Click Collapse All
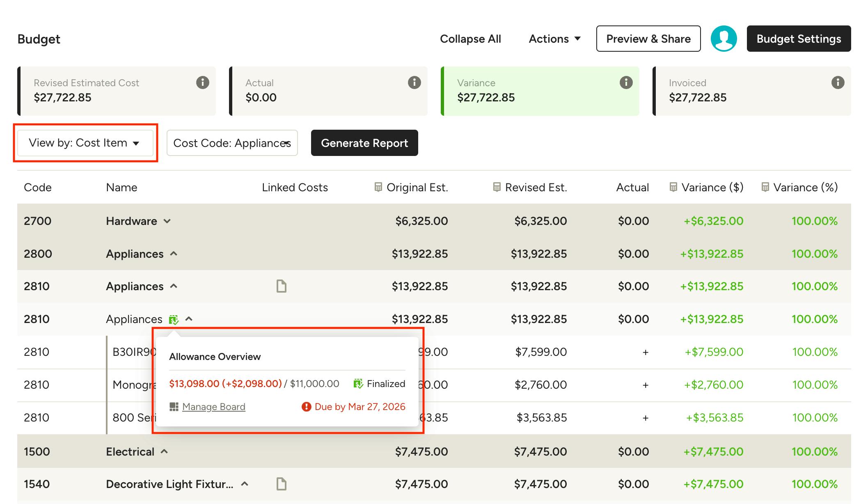Viewport: 861px width, 504px height. tap(470, 39)
